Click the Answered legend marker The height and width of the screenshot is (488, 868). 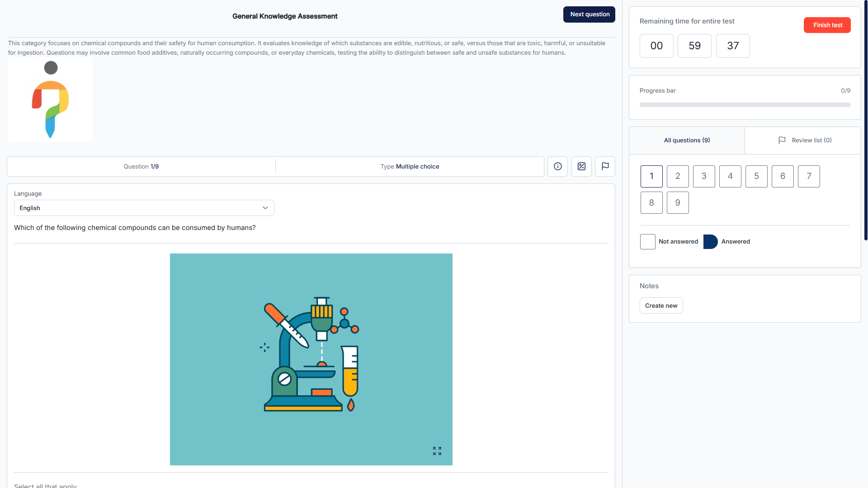(x=710, y=242)
